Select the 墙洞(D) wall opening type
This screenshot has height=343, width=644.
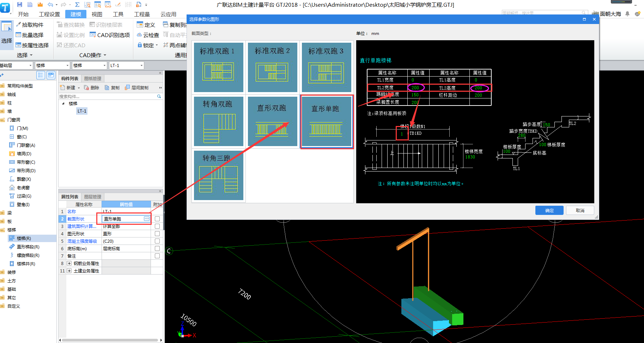click(20, 154)
